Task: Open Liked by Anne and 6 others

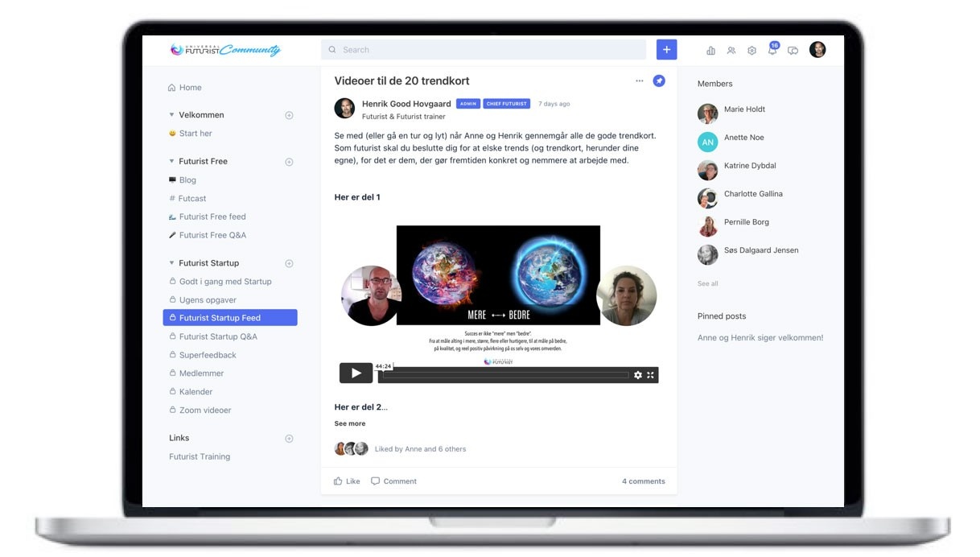Action: click(x=420, y=449)
